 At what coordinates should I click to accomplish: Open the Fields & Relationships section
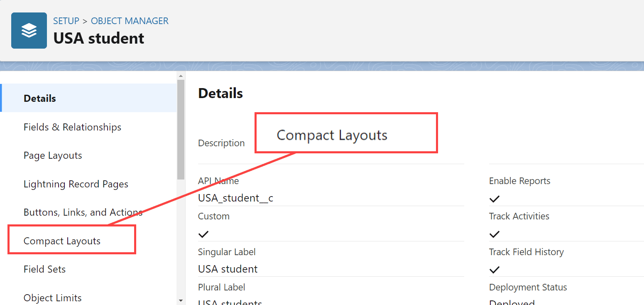pyautogui.click(x=72, y=127)
